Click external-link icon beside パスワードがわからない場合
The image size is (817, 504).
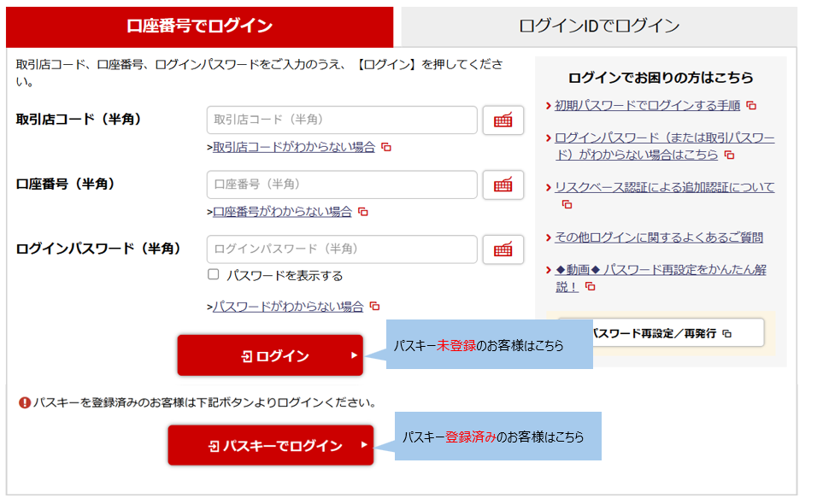pyautogui.click(x=374, y=307)
